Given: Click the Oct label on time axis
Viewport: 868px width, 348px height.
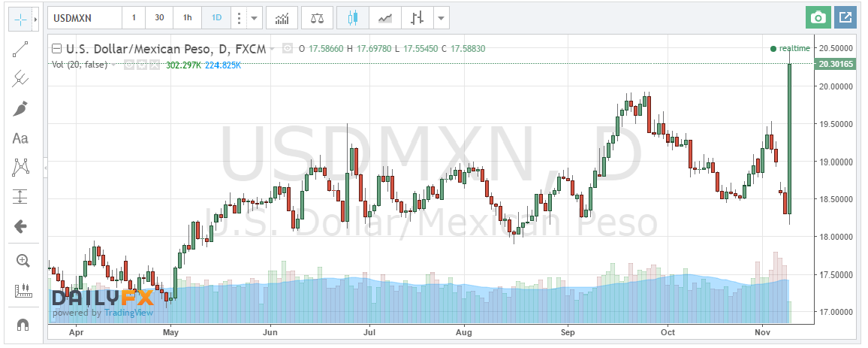Looking at the screenshot, I should tap(668, 332).
